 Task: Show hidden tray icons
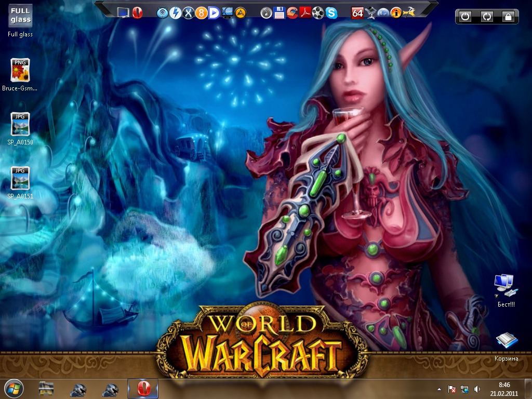[440, 389]
